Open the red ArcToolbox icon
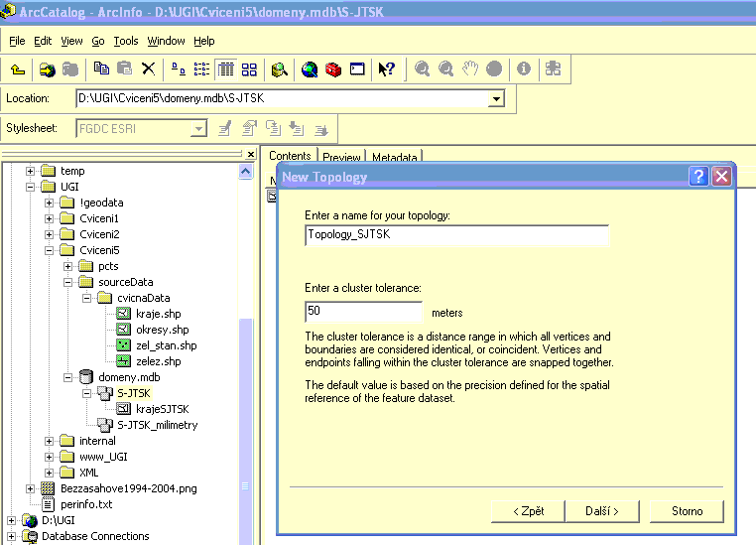The height and width of the screenshot is (545, 756). [x=333, y=69]
